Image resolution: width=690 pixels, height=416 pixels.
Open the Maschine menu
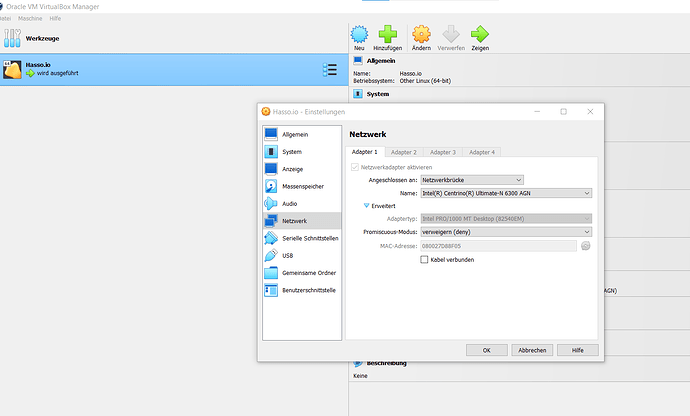point(30,18)
